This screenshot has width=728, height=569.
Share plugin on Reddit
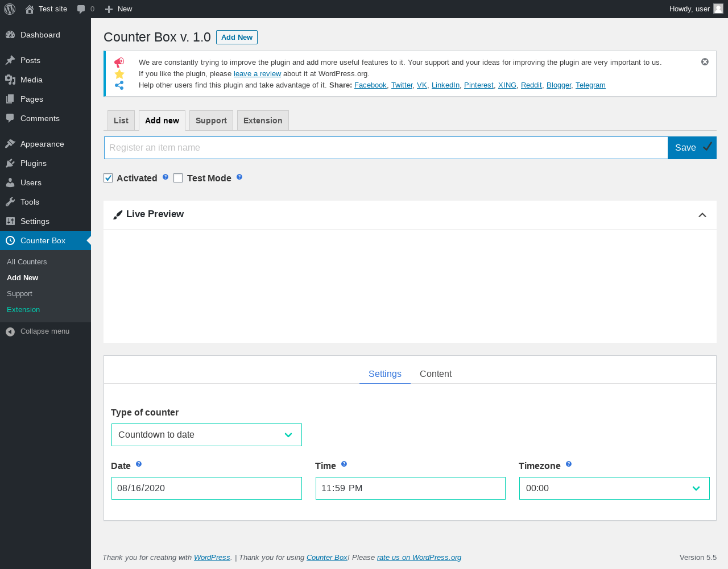pos(531,85)
